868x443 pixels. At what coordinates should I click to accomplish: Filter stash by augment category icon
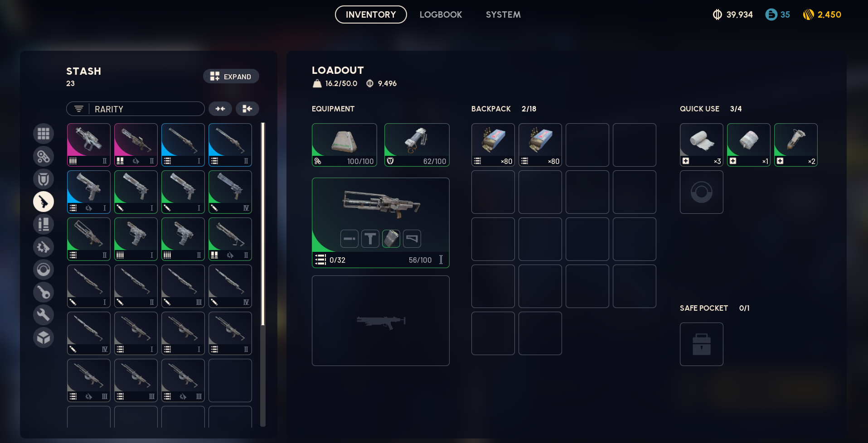(44, 156)
